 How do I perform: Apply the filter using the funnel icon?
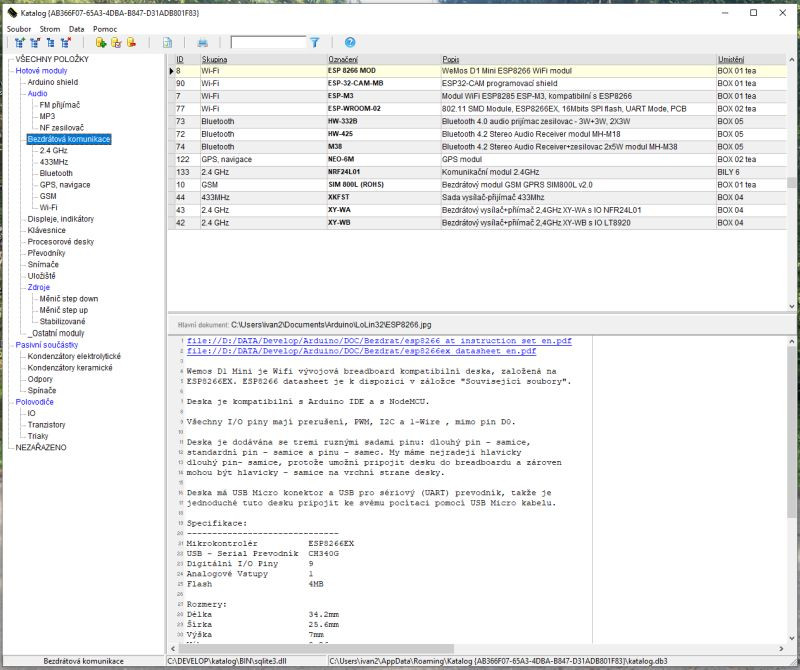[314, 43]
